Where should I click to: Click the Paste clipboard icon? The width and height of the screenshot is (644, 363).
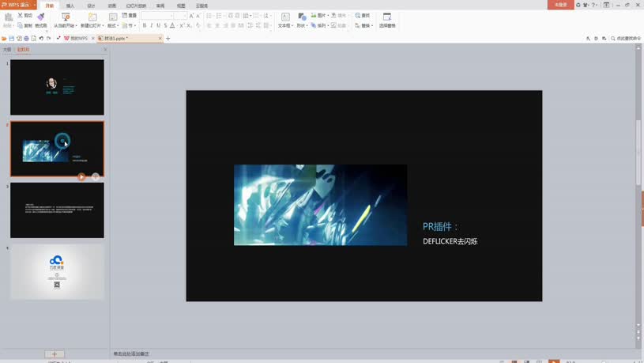pos(8,17)
